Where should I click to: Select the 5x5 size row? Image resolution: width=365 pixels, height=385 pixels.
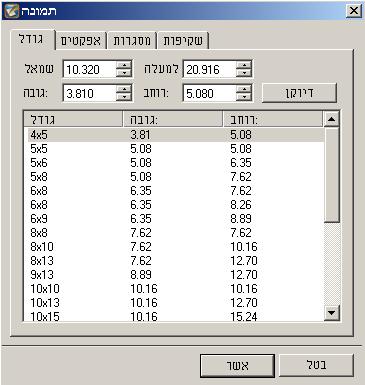point(175,149)
